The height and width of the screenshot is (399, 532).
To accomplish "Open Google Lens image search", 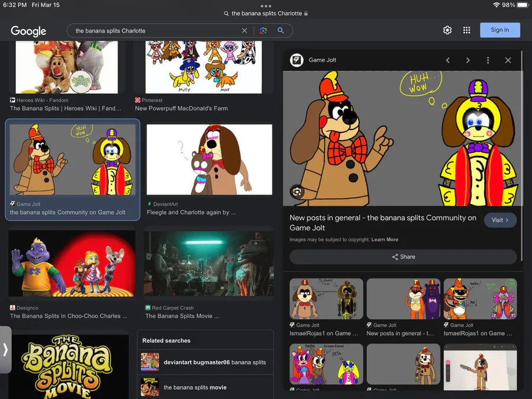I will coord(263,31).
